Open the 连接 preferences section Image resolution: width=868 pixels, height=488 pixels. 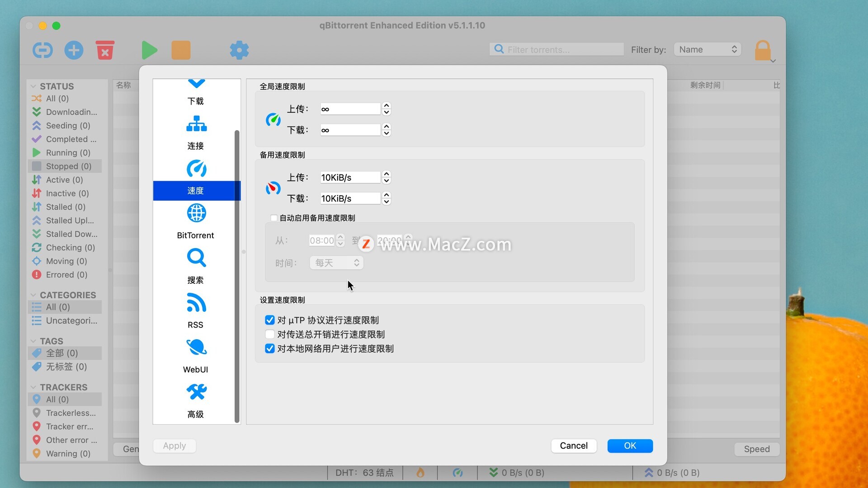(196, 132)
